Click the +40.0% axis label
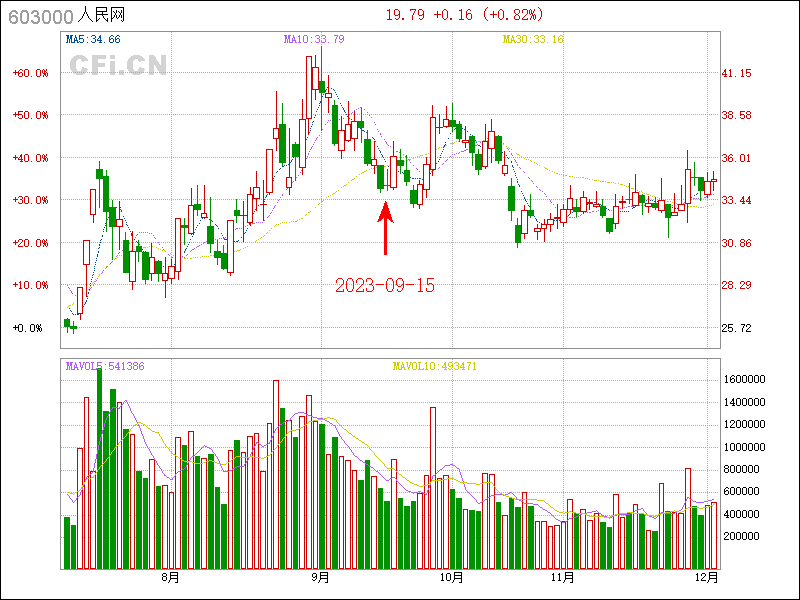The width and height of the screenshot is (800, 600). (x=31, y=158)
